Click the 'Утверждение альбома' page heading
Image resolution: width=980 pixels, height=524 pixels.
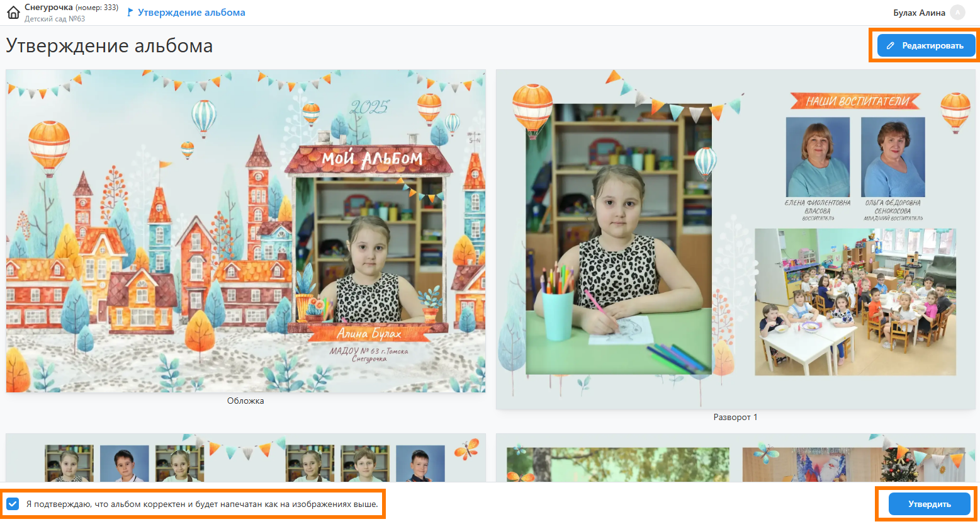[110, 46]
